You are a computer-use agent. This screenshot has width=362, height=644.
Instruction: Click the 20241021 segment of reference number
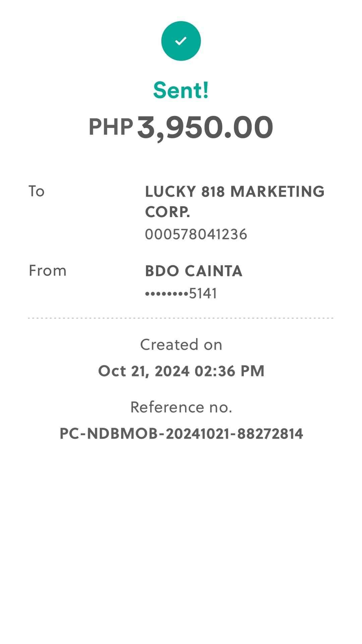198,434
